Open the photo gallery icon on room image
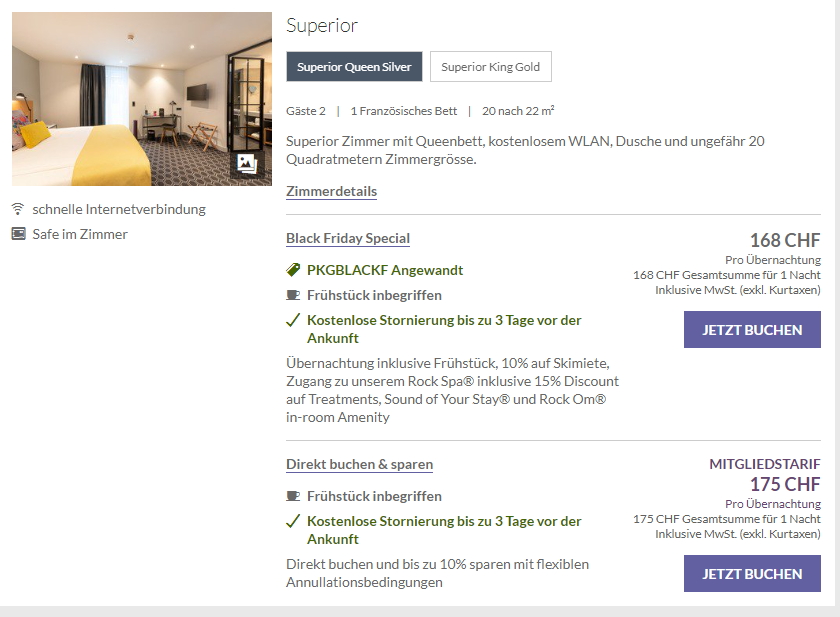The image size is (840, 617). pyautogui.click(x=247, y=164)
